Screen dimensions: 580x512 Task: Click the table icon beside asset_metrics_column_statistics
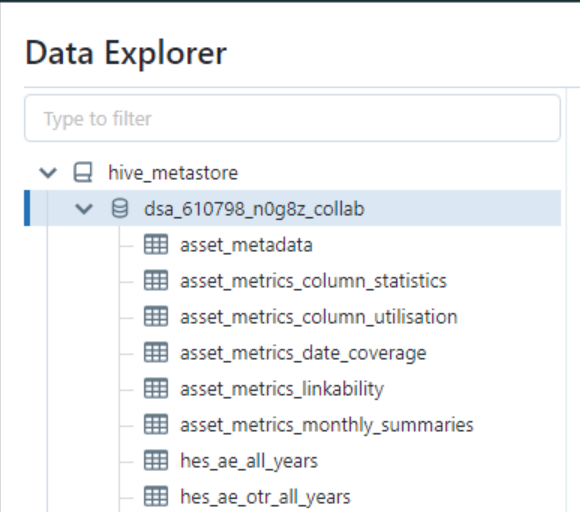pos(156,280)
